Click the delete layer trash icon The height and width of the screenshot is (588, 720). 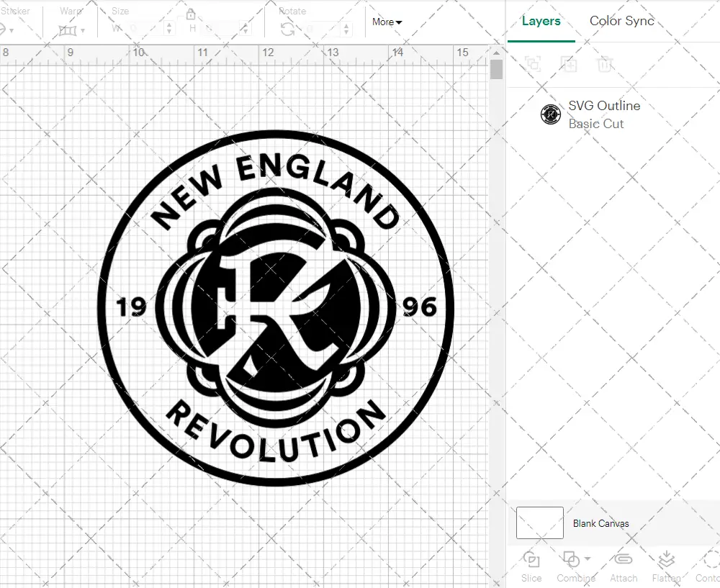pos(606,65)
